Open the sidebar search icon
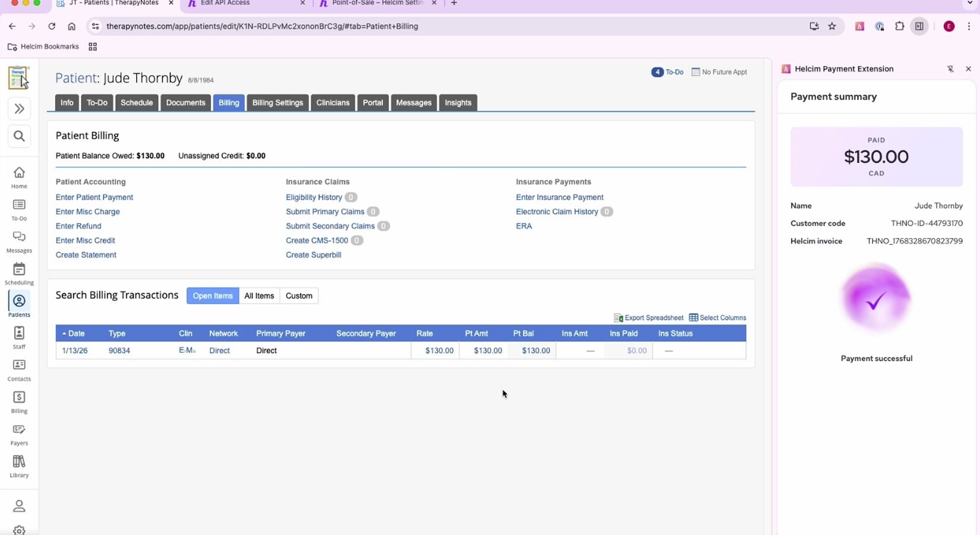 click(19, 136)
